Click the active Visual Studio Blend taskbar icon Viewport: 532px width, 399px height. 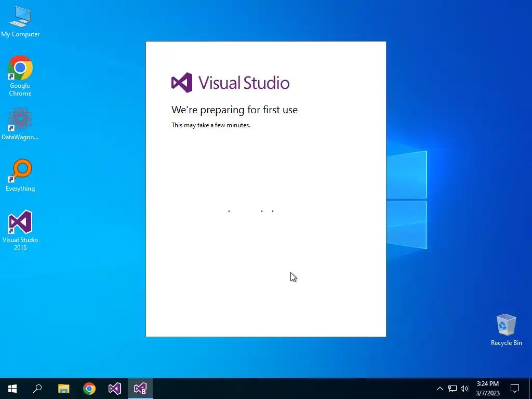(140, 389)
